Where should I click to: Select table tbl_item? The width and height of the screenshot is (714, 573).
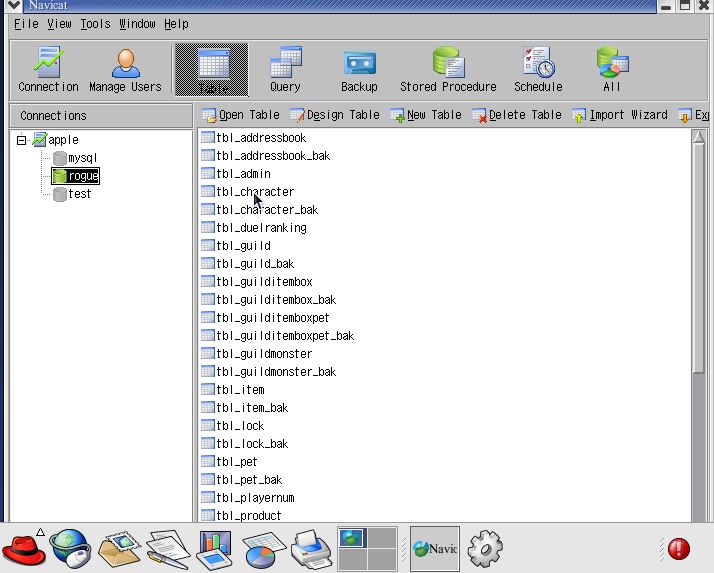tap(233, 389)
